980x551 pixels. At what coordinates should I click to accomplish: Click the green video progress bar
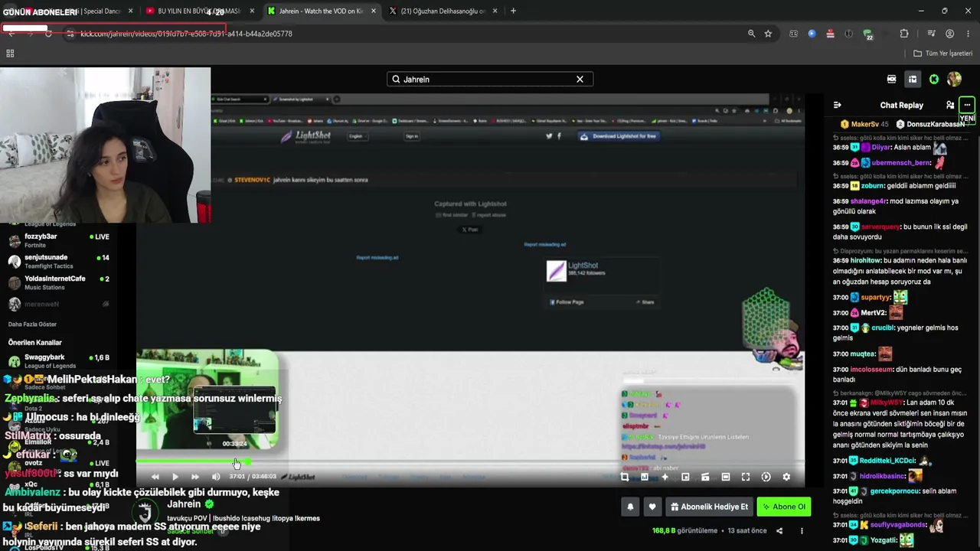(193, 461)
